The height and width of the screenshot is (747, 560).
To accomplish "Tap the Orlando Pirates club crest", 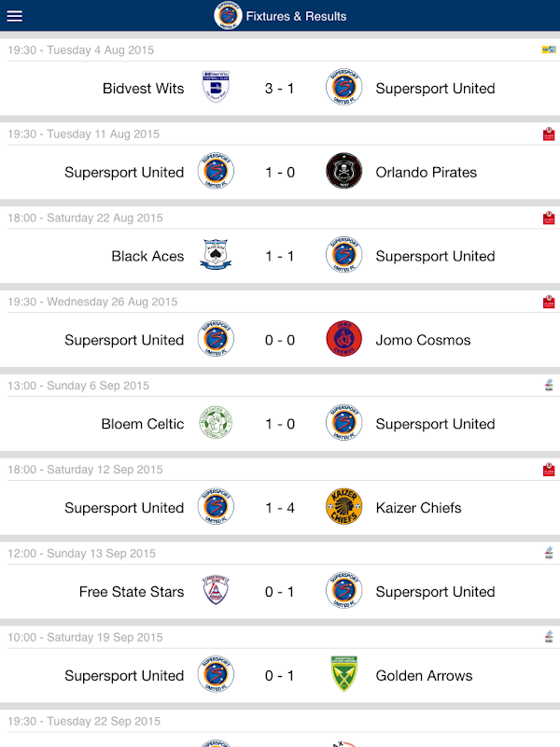I will click(343, 171).
